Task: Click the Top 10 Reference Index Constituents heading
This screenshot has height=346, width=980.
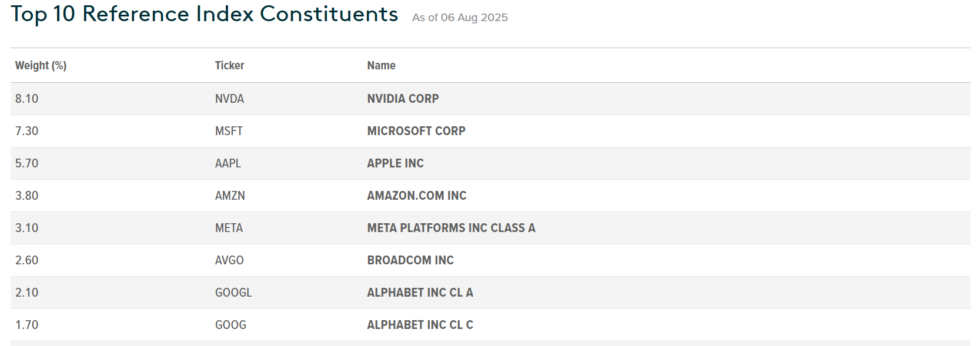Action: [205, 14]
